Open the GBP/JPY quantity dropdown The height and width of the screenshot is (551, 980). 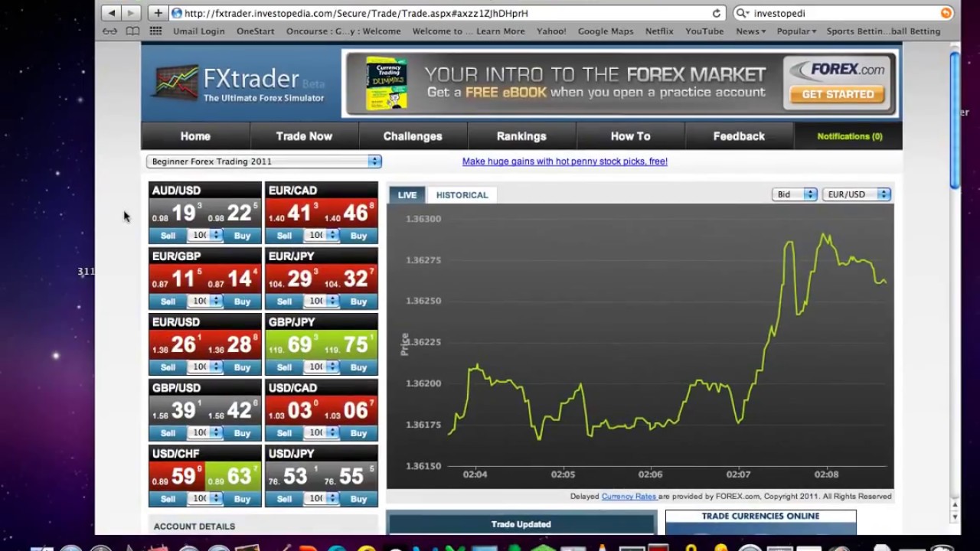[x=322, y=367]
